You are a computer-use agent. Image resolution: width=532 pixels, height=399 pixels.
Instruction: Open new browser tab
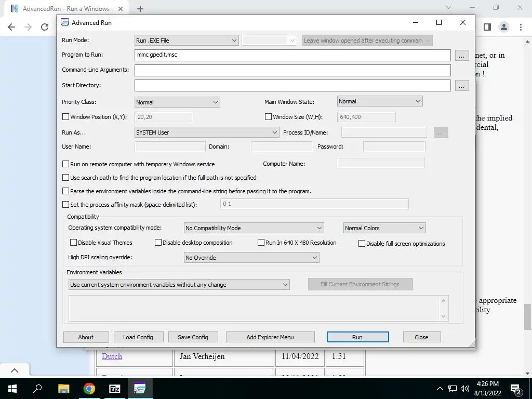140,9
